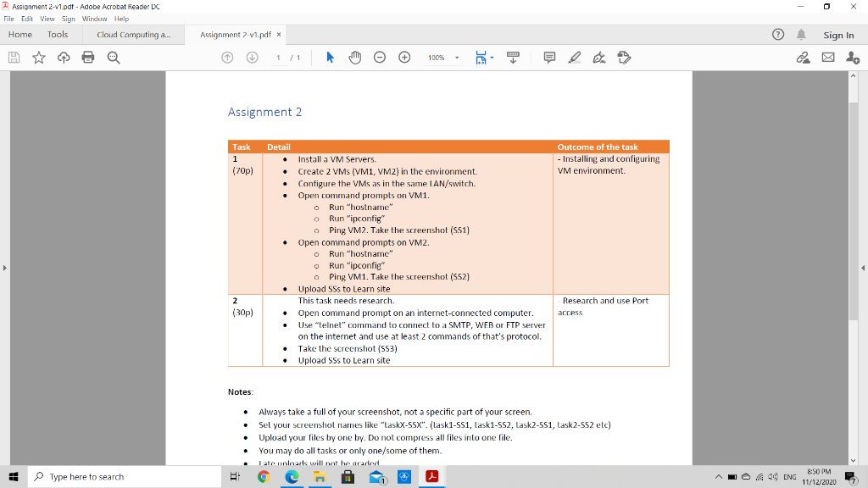Open File Explorer from the taskbar
868x488 pixels.
[320, 476]
